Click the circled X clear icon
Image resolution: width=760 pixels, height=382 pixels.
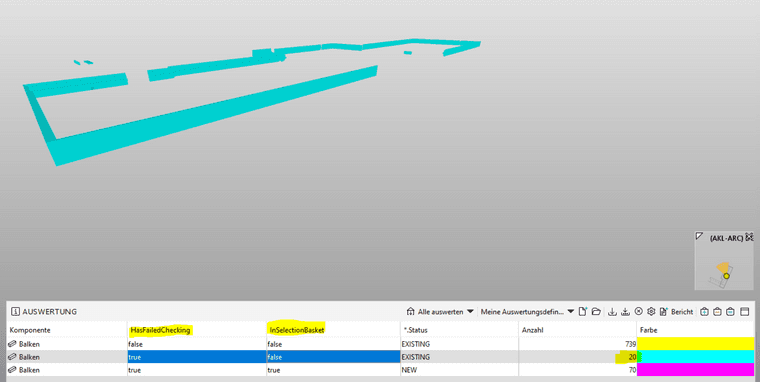click(638, 312)
